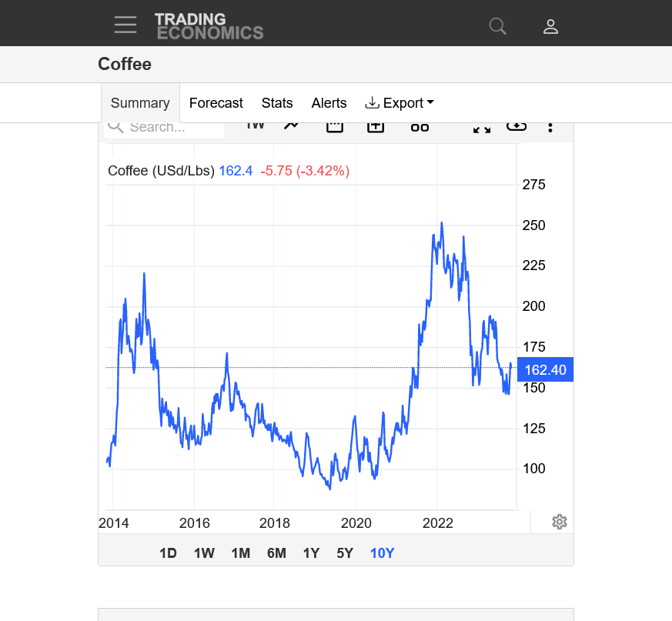Go to Trading Economics home logo
The width and height of the screenshot is (672, 621).
(209, 26)
